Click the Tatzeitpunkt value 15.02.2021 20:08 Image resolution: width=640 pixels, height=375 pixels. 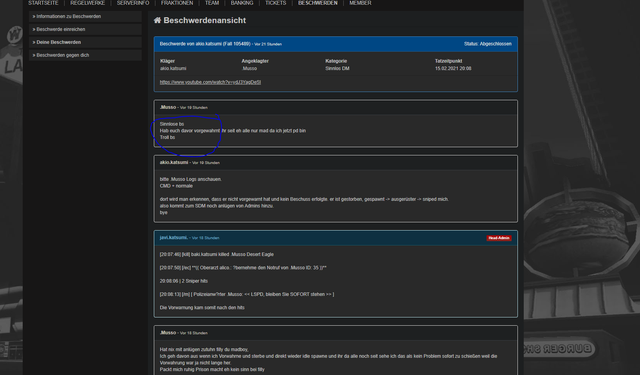point(453,69)
